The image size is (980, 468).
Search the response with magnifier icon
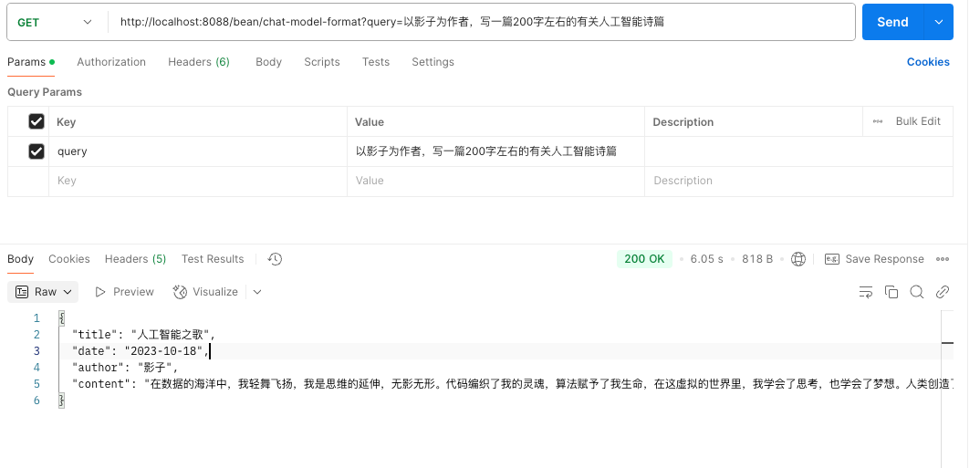(x=917, y=292)
